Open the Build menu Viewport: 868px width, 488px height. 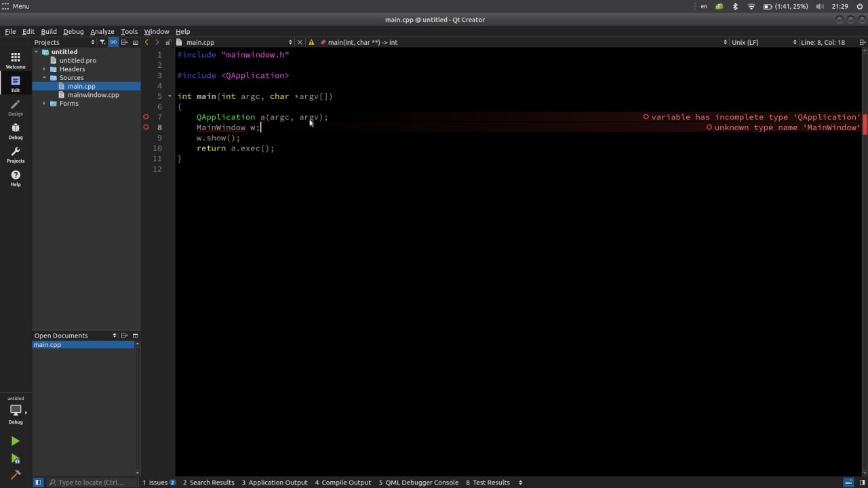[49, 31]
